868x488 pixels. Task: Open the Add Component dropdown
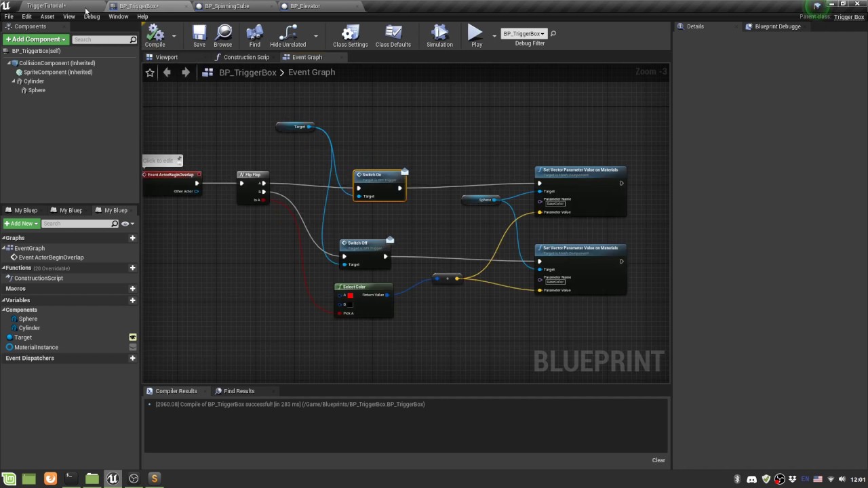(35, 39)
